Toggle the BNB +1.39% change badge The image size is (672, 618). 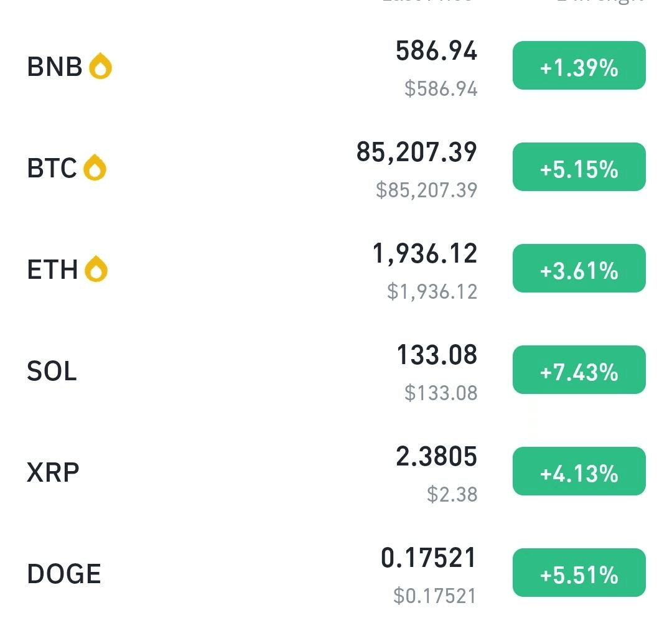click(x=579, y=65)
